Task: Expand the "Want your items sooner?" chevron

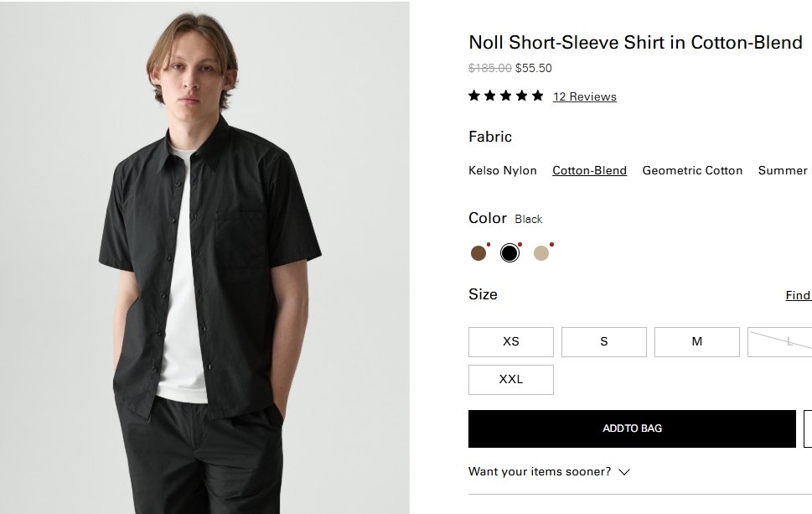Action: point(623,472)
